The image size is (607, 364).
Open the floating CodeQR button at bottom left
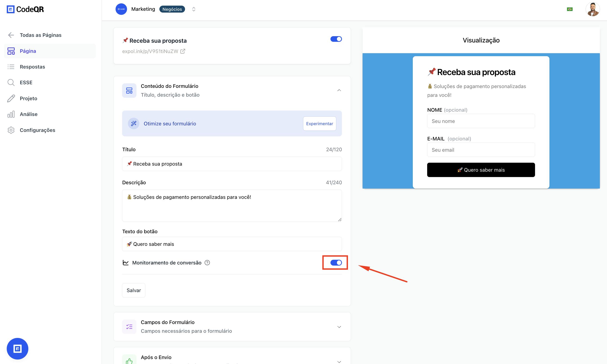[17, 348]
